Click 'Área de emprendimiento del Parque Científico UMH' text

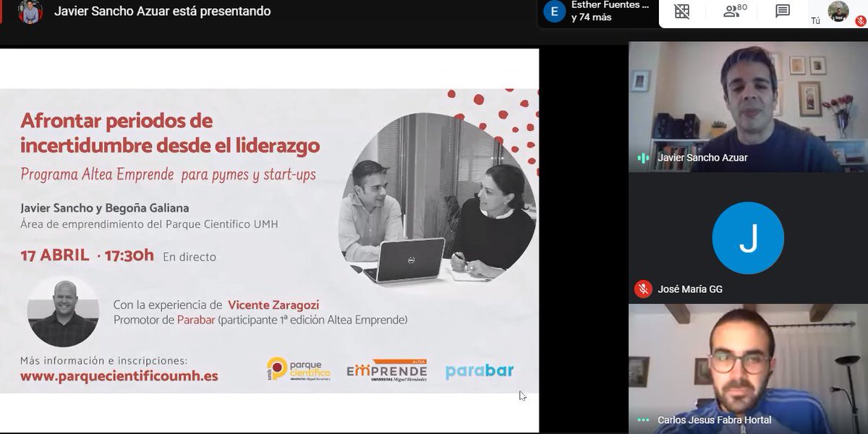pos(150,224)
